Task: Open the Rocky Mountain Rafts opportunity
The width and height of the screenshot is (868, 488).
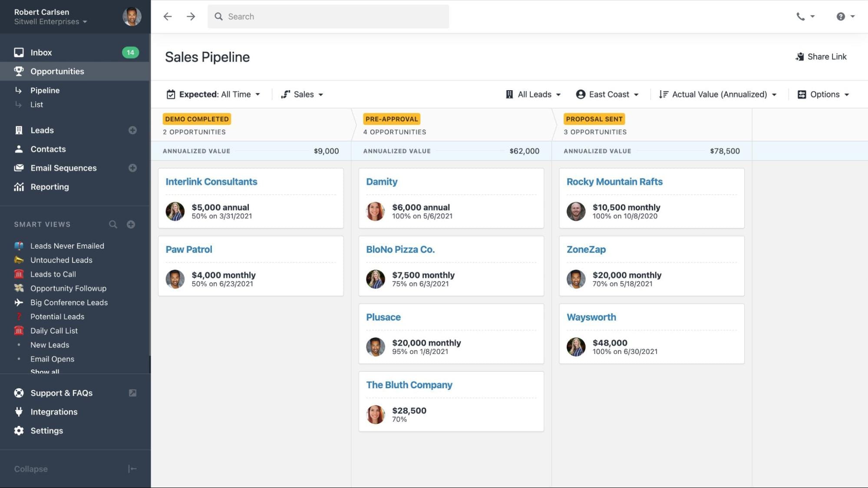Action: coord(614,181)
